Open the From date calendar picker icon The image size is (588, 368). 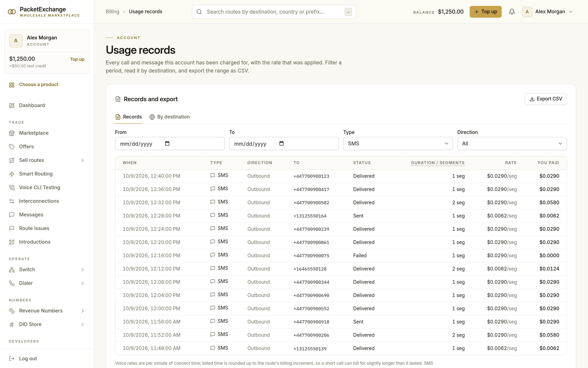pos(167,143)
